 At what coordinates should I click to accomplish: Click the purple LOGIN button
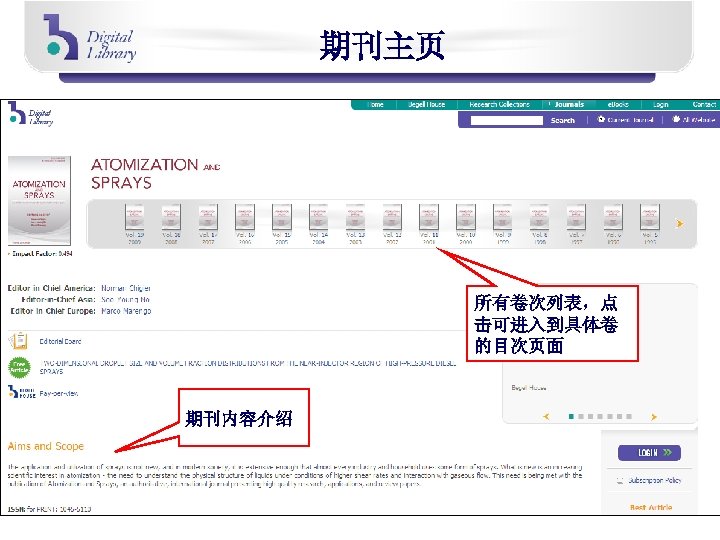[649, 453]
